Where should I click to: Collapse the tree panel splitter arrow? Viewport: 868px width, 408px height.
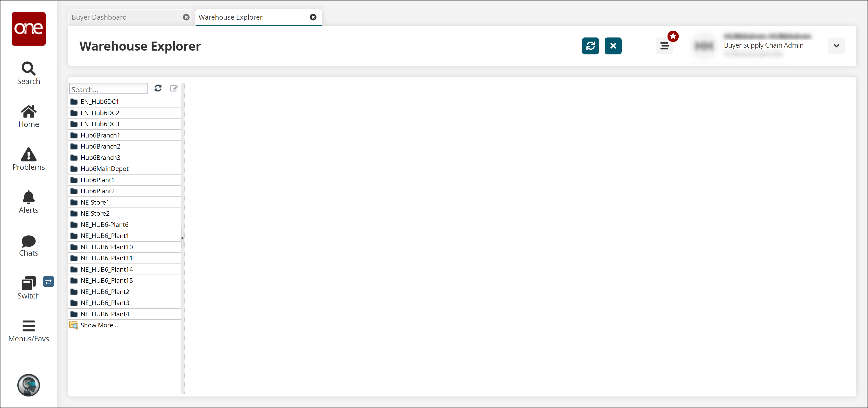(182, 238)
